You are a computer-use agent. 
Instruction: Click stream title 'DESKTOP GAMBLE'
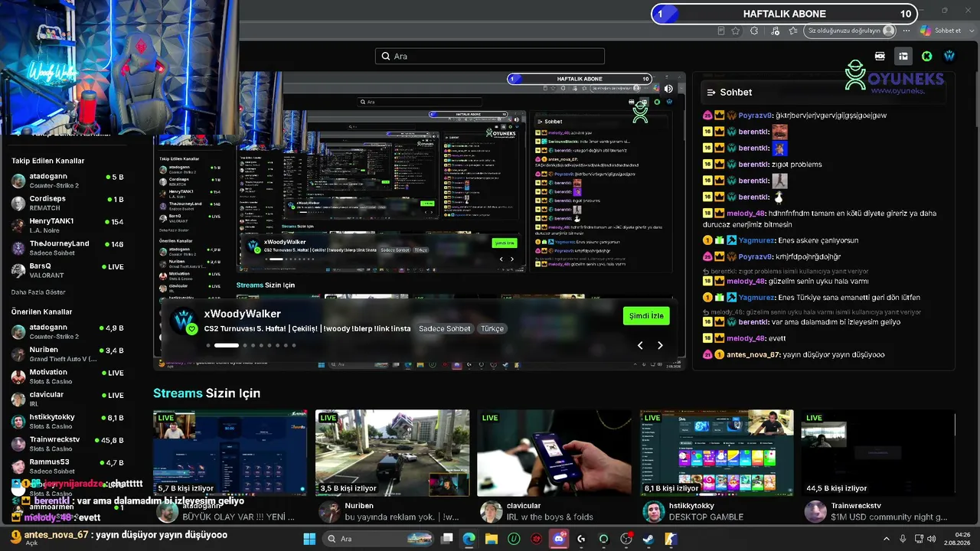706,517
